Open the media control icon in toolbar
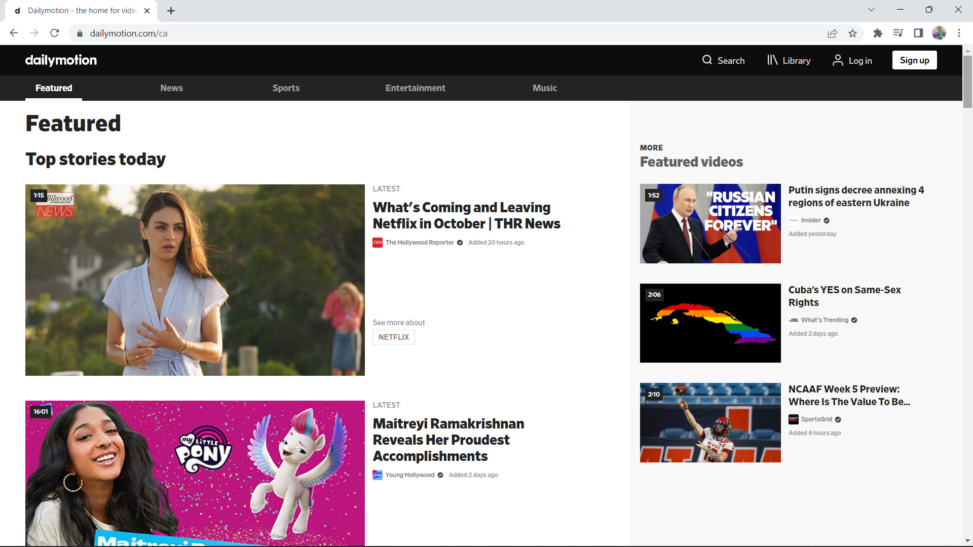973x547 pixels. coord(898,33)
